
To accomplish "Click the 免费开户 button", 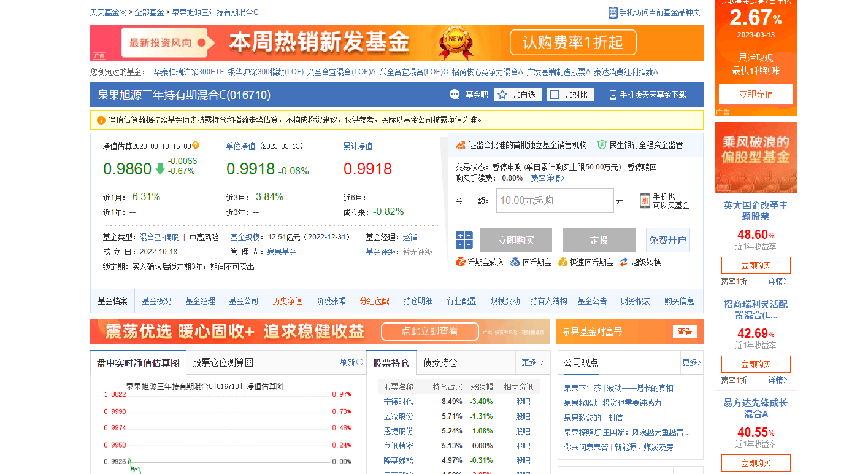I will [667, 240].
